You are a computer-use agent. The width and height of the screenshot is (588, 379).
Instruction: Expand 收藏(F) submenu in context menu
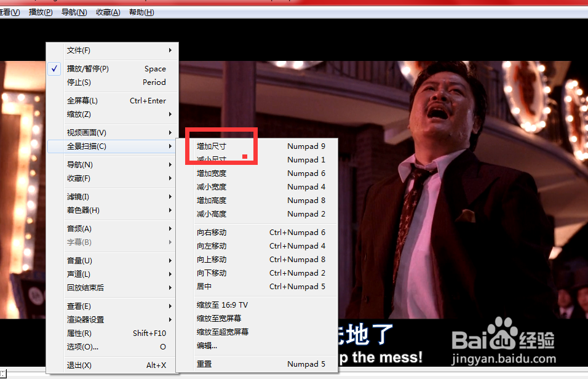click(112, 178)
